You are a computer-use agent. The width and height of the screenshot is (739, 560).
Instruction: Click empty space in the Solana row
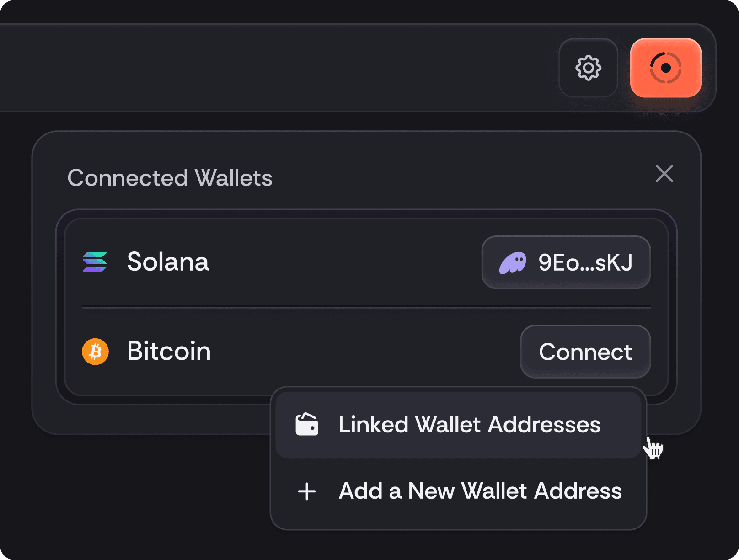pos(343,262)
